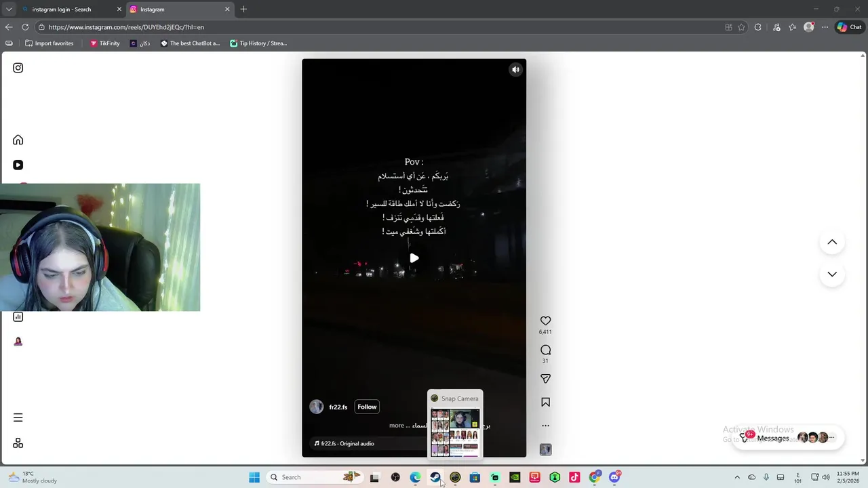Viewport: 868px width, 488px height.
Task: Open more options ellipsis on reel
Action: coord(545,426)
